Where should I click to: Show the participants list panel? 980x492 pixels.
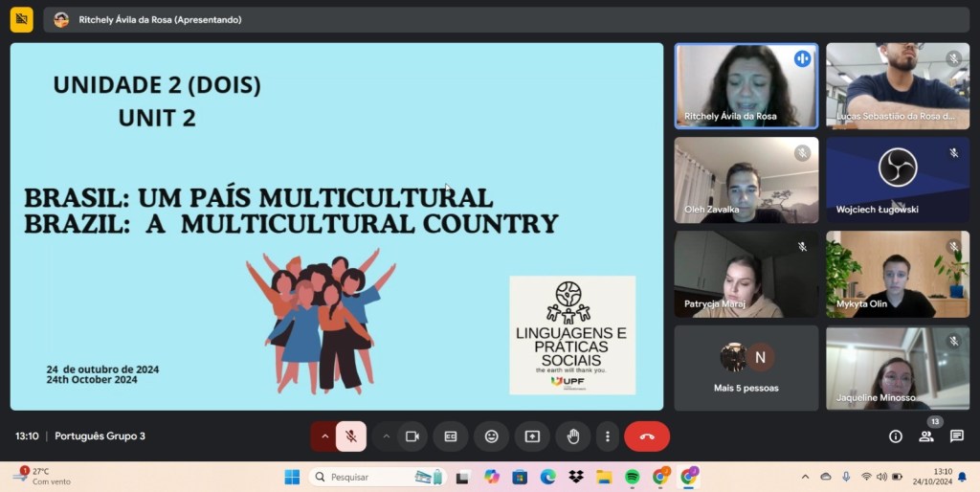point(926,436)
